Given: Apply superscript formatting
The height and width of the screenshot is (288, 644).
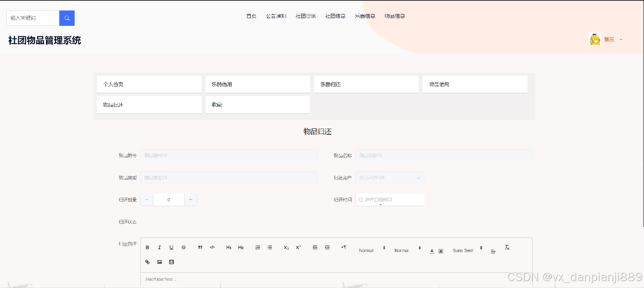Looking at the screenshot, I should 298,247.
